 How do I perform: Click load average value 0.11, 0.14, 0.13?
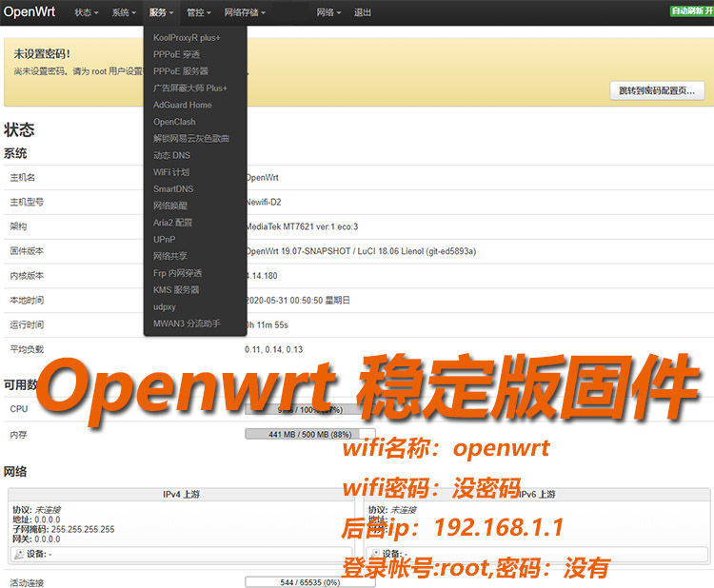pos(273,349)
